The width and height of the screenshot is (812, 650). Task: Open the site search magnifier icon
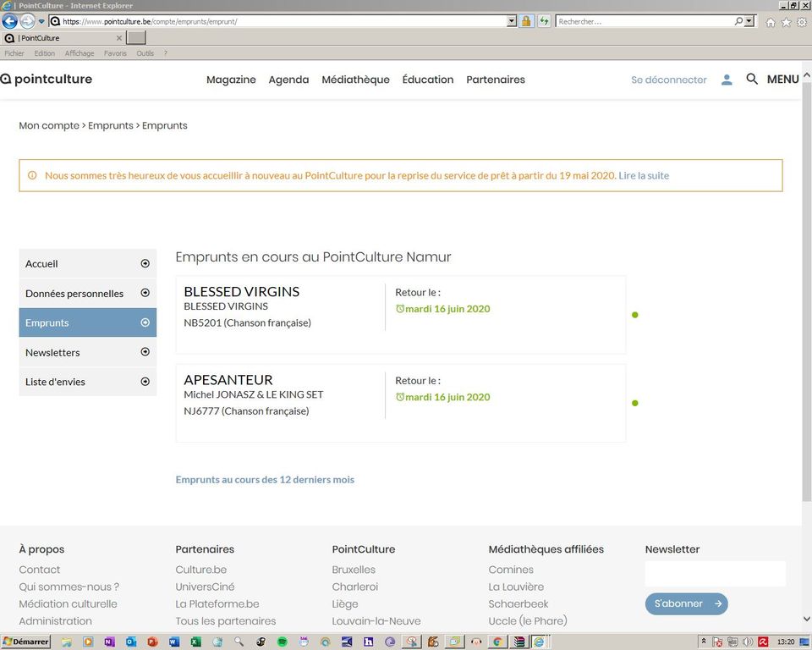point(752,79)
